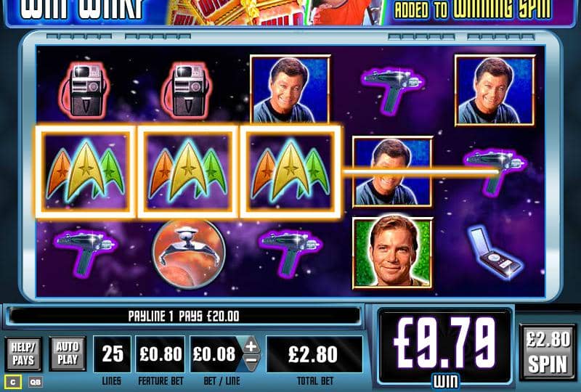Select the Feature Bet £0.80 box
This screenshot has height=392, width=581.
161,354
